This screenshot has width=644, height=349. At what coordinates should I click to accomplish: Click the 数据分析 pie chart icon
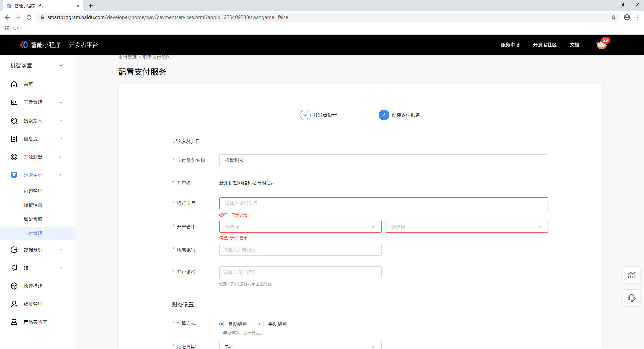(x=14, y=250)
